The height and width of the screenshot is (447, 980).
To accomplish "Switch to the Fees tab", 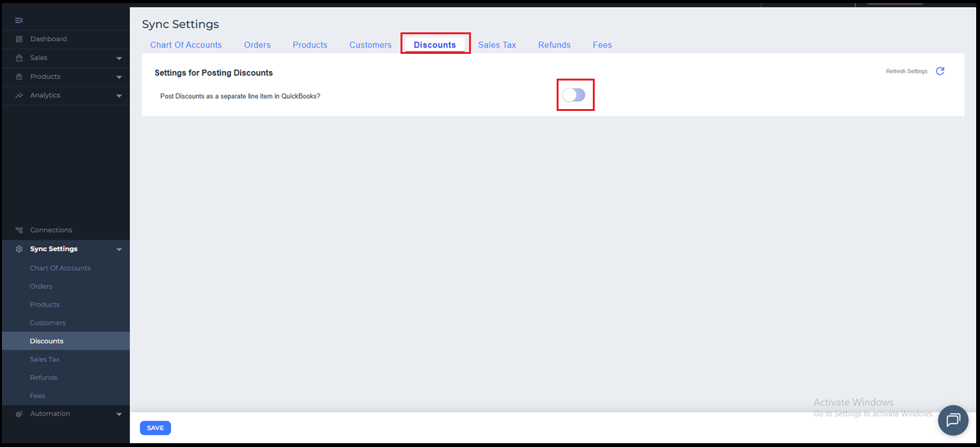I will pyautogui.click(x=602, y=45).
